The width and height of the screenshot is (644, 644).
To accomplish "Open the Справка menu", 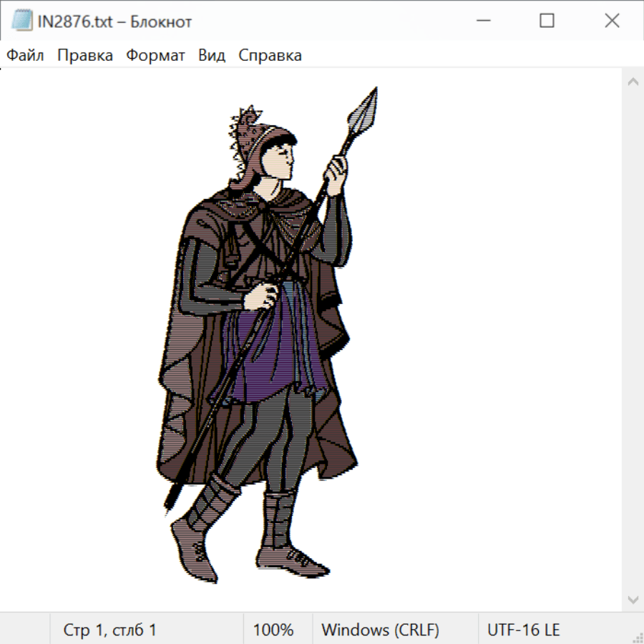I will click(270, 56).
